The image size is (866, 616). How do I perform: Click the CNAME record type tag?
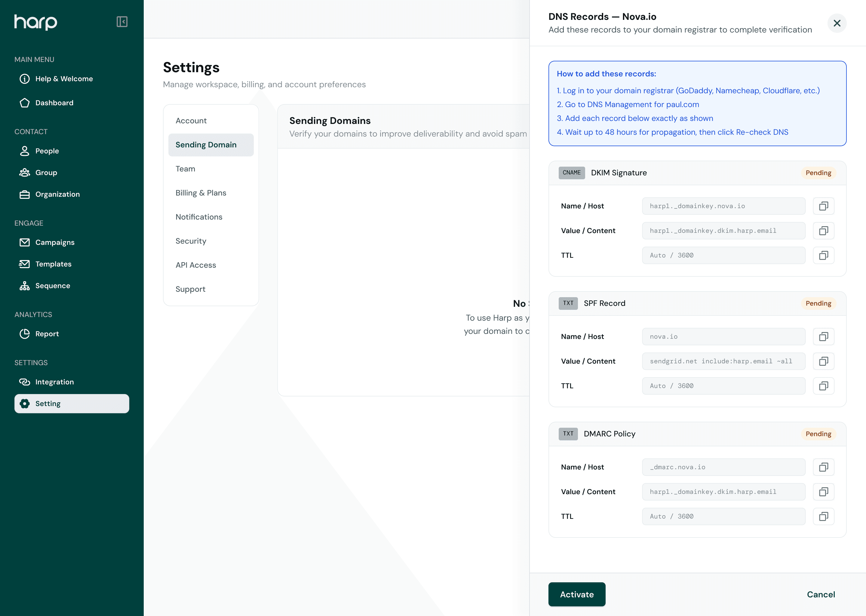571,173
